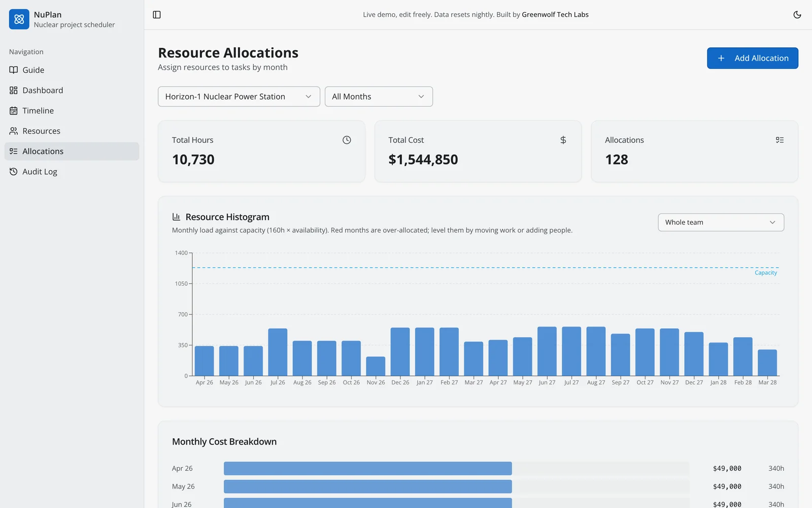Click the Capacity line label
This screenshot has height=508, width=812.
click(x=766, y=273)
